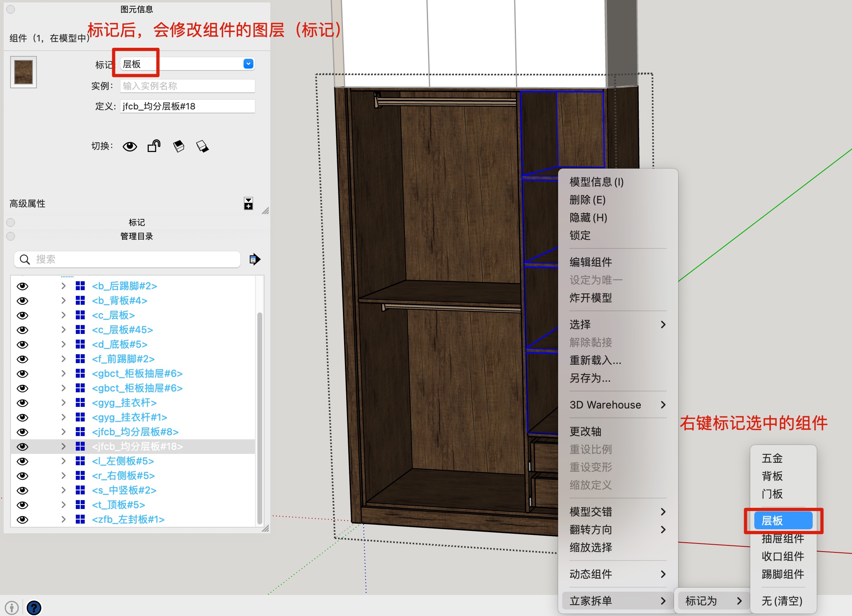This screenshot has width=852, height=616.
Task: Open the 动态组件 submenu
Action: (x=618, y=574)
